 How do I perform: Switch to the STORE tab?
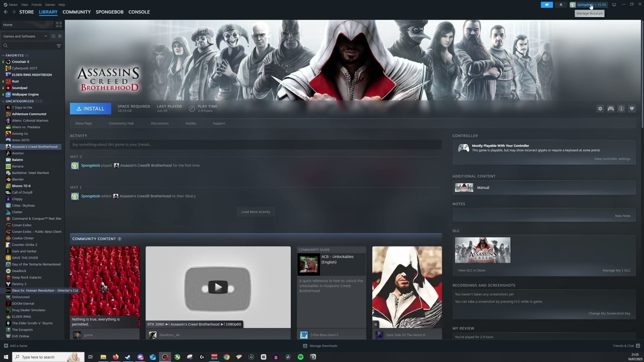point(27,12)
